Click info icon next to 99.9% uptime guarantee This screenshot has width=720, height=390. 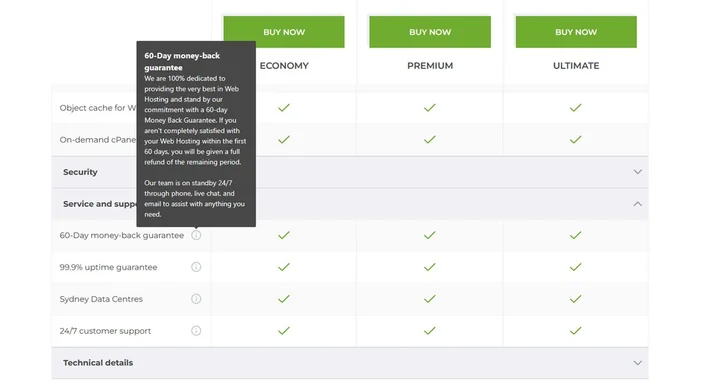click(x=196, y=267)
